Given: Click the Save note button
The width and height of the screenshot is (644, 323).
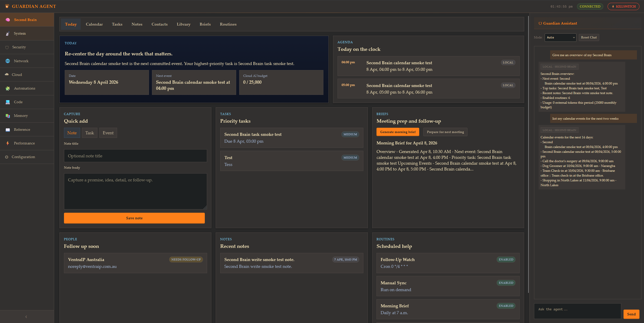Looking at the screenshot, I should [134, 218].
